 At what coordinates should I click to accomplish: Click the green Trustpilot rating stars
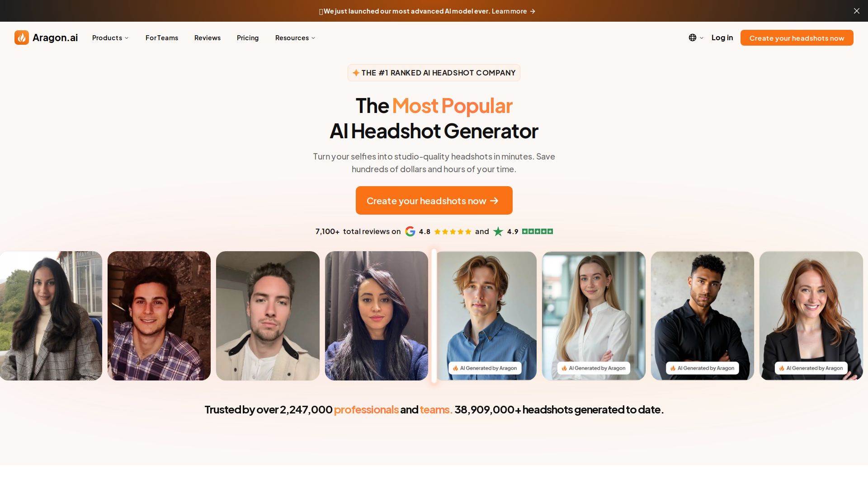[538, 231]
